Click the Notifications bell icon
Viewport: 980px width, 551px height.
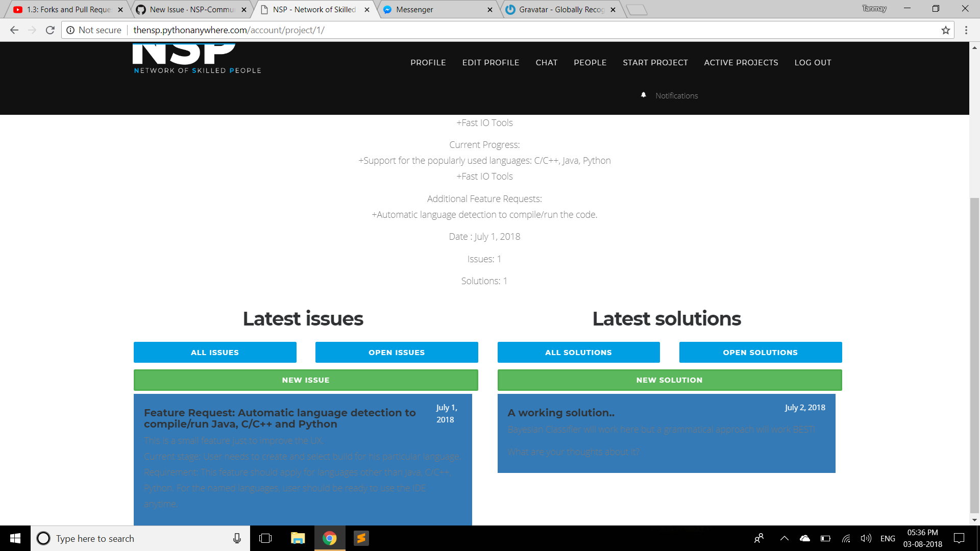pos(643,95)
